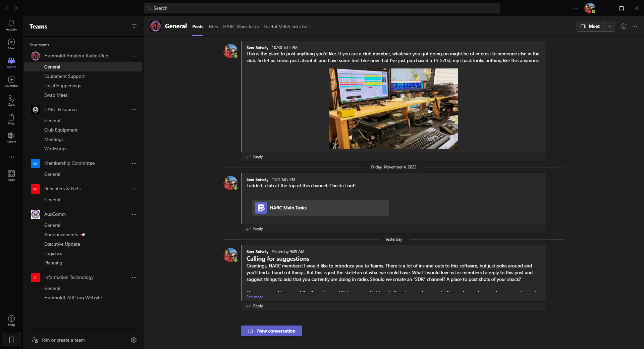Screen dimensions: 644x349
Task: Open the HARC Main Tasks tab
Action: pos(241,27)
